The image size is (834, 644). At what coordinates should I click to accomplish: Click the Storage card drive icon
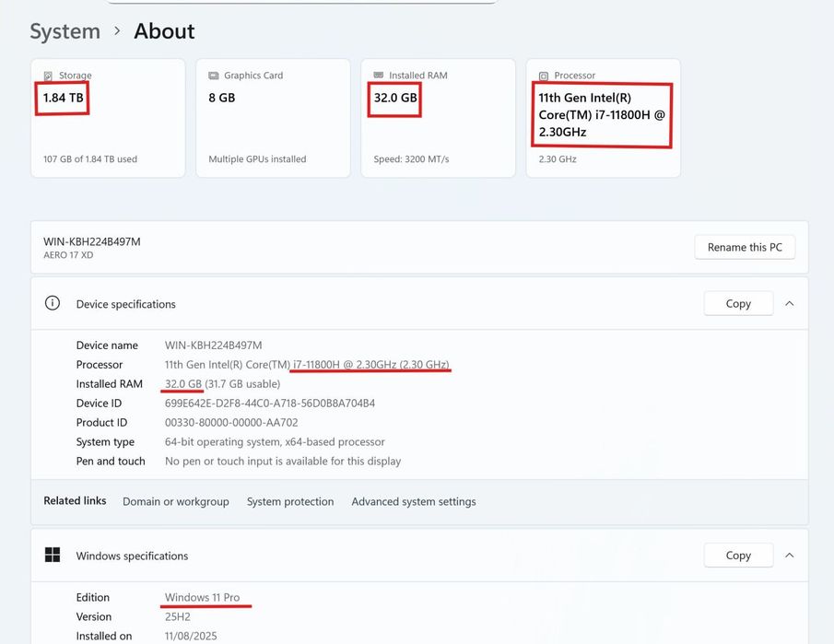coord(48,76)
